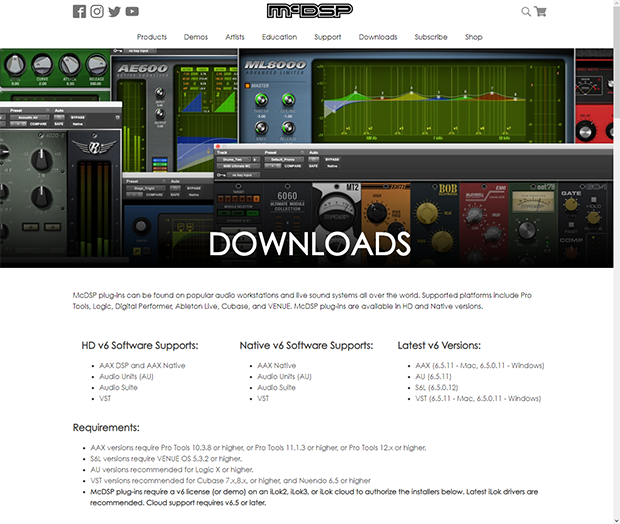
Task: Click 'AU (6.5.11)' version item
Action: coord(433,376)
